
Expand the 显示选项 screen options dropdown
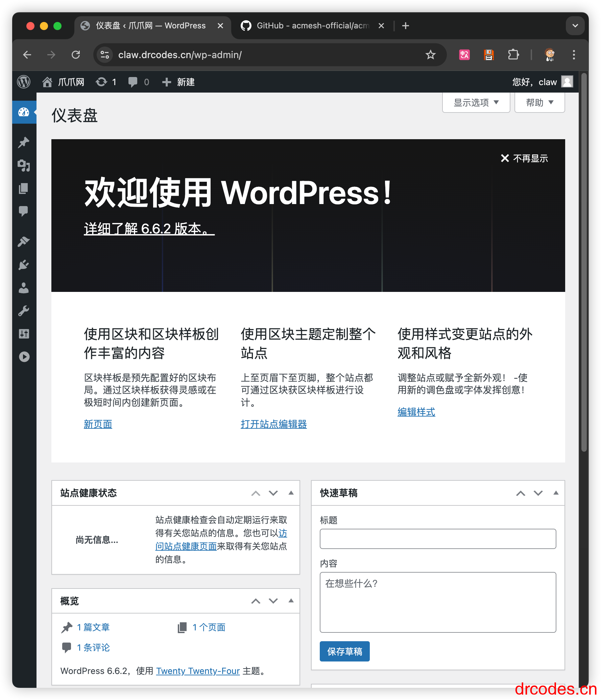[476, 102]
